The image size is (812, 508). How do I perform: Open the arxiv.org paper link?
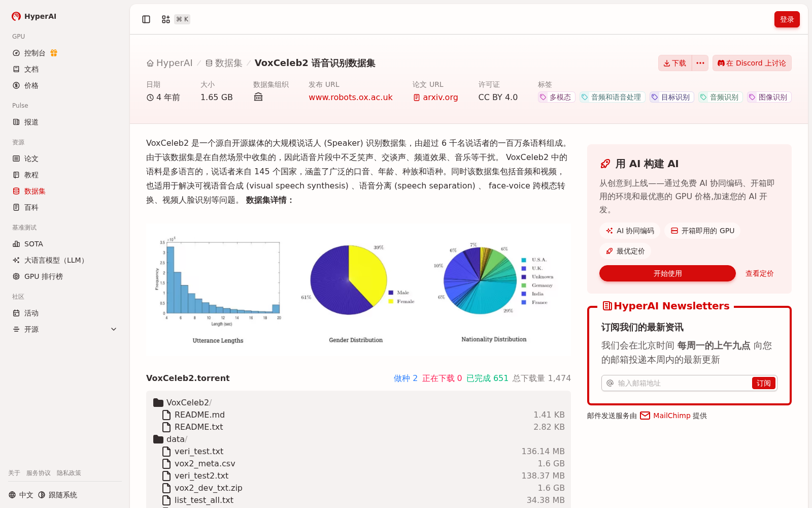click(x=435, y=97)
